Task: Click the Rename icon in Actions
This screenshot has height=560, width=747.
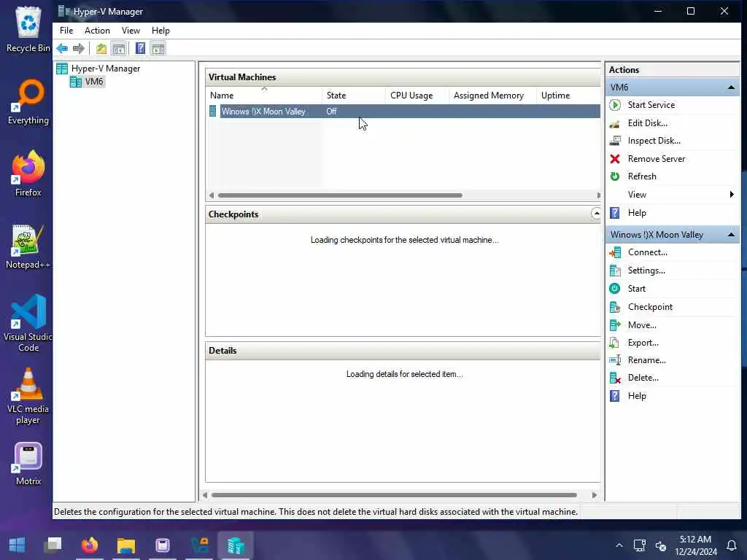Action: 614,360
